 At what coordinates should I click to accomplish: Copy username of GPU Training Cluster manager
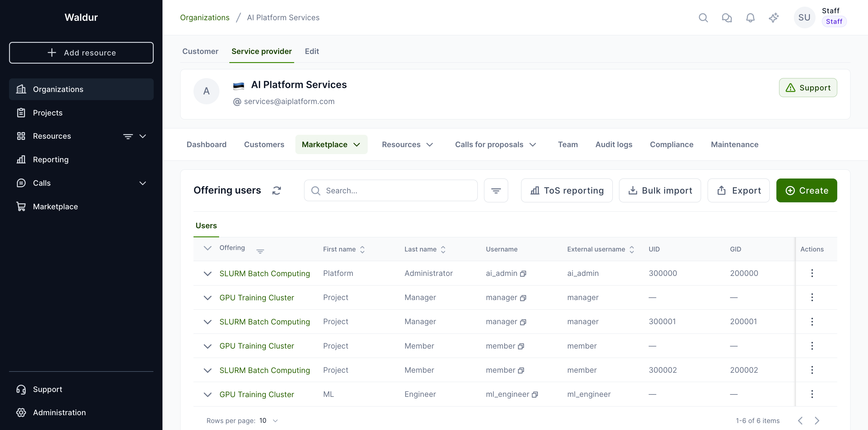point(523,298)
